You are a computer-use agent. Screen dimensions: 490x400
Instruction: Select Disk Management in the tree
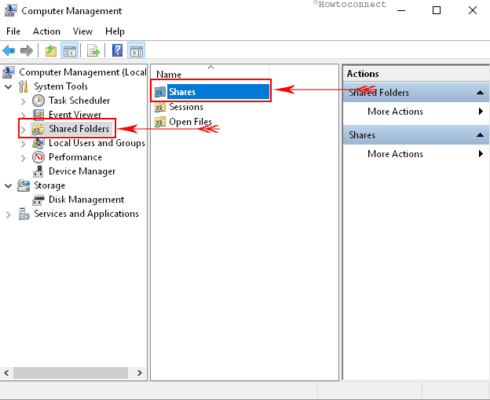pos(86,200)
